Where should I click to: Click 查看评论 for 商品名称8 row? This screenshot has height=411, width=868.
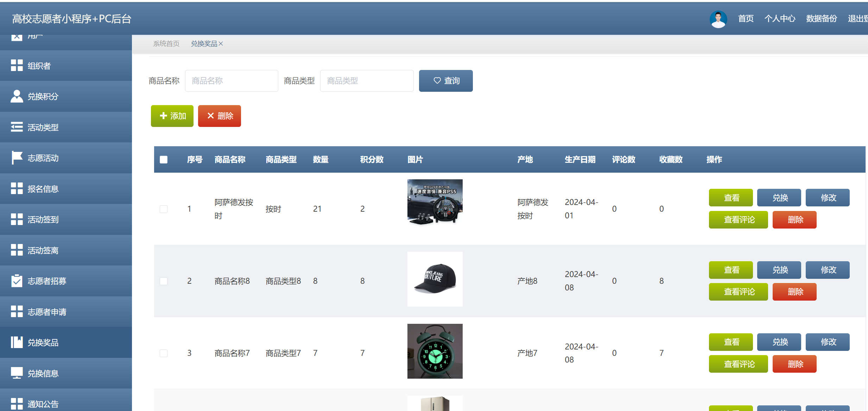739,292
